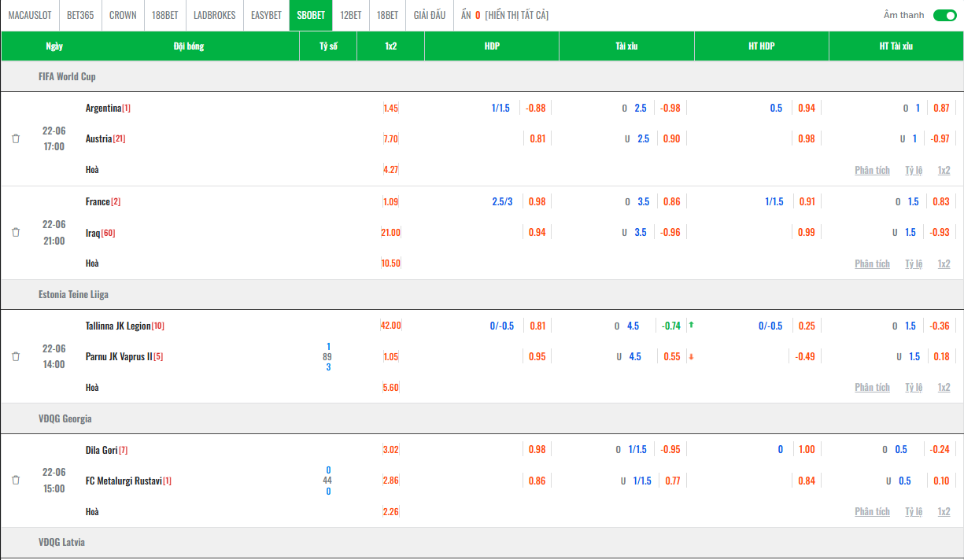Click Dila Gori 1x2 odds 3.02
The height and width of the screenshot is (560, 964).
click(x=390, y=450)
